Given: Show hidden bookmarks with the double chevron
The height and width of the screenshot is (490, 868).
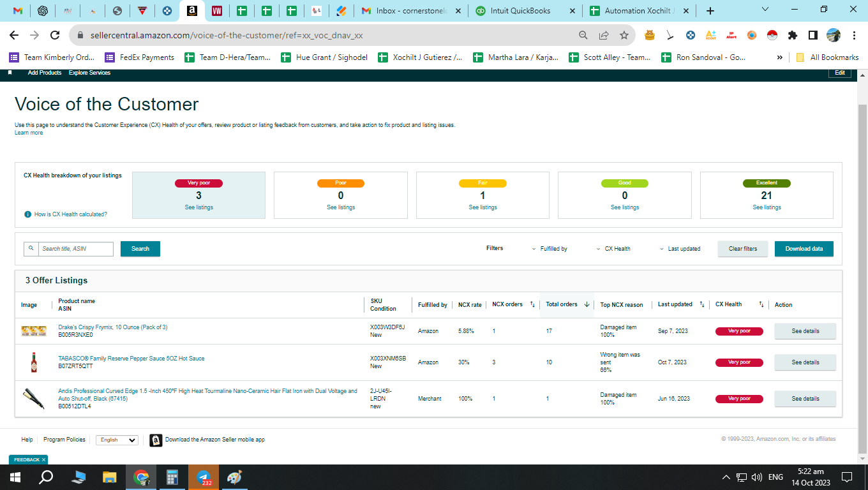Looking at the screenshot, I should [779, 57].
